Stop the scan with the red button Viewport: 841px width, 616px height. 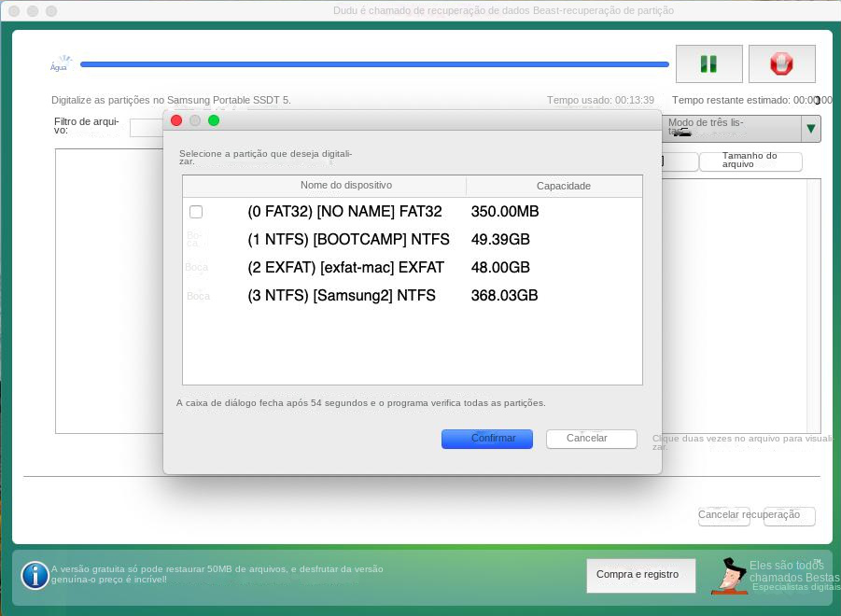[x=781, y=63]
